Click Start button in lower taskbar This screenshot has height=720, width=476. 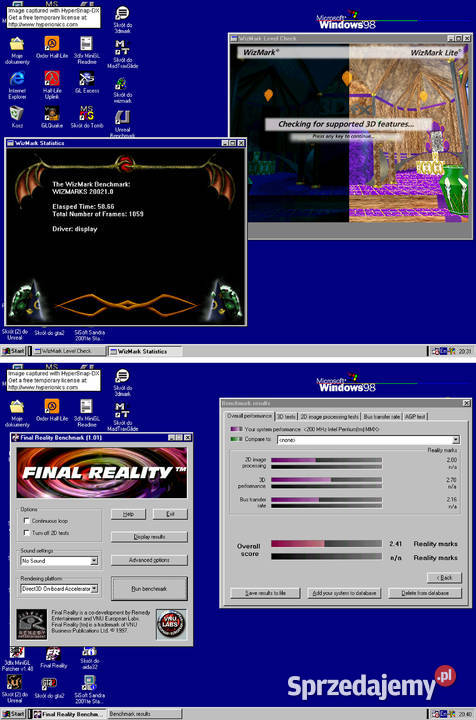pos(13,714)
